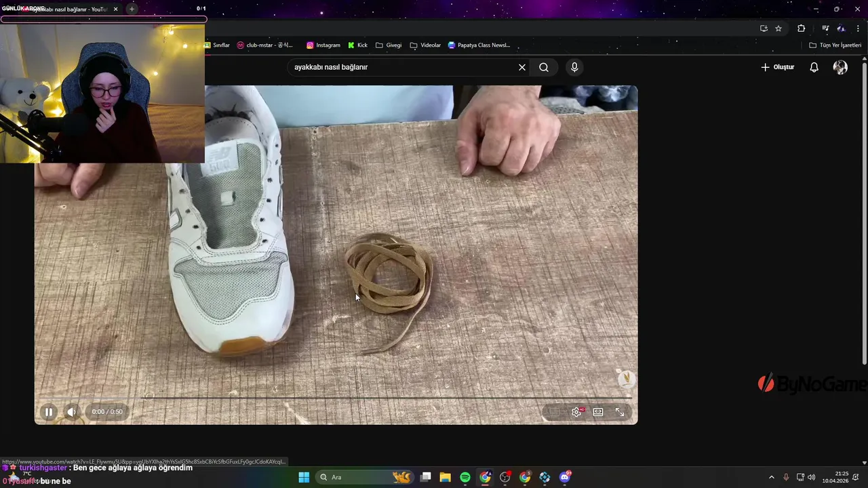The height and width of the screenshot is (488, 868).
Task: Open the notification center bell in tray
Action: (x=857, y=477)
